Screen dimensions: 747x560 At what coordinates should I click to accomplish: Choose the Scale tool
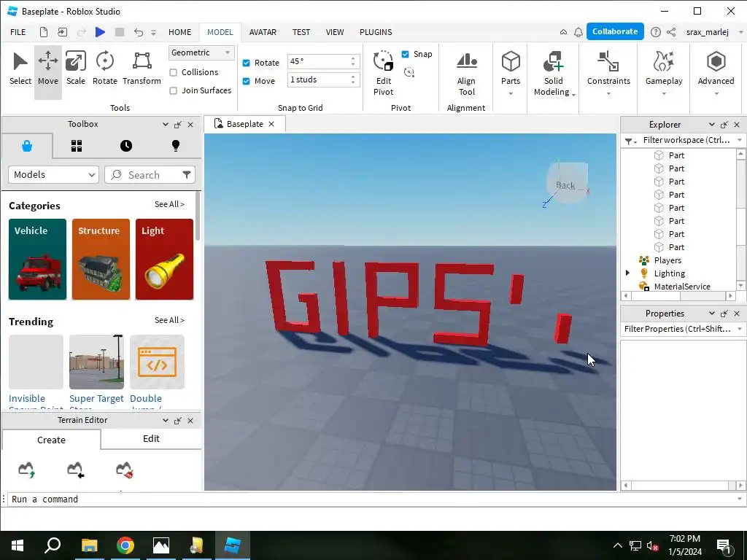[x=76, y=69]
